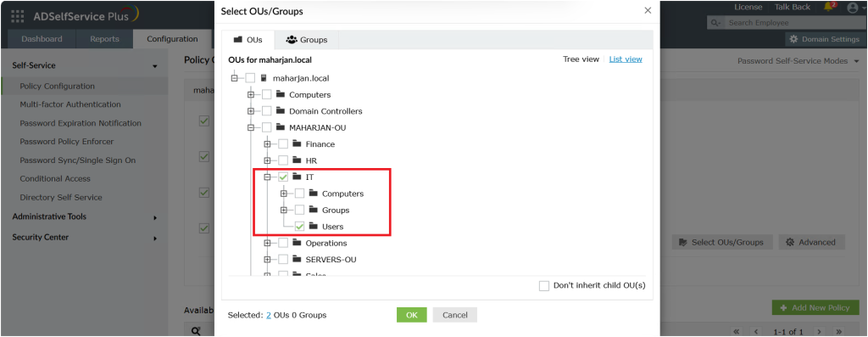Uncheck the IT OU checkbox
Screen dimensions: 868x337
click(x=283, y=177)
